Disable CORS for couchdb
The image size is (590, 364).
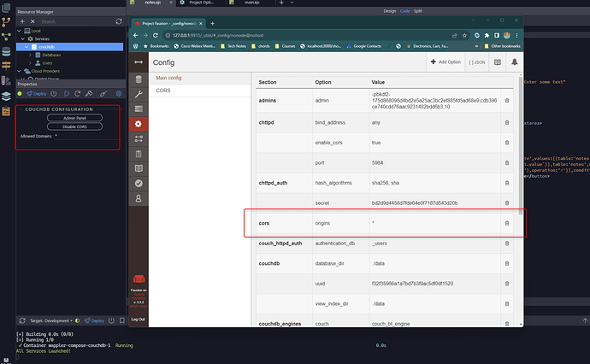(x=74, y=126)
